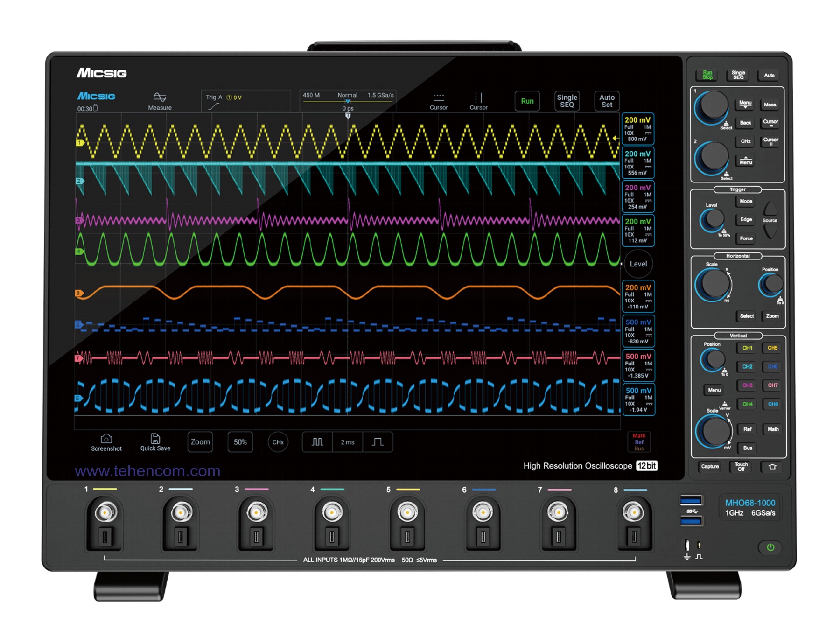Tap the 50% button
The image size is (840, 630).
pyautogui.click(x=240, y=442)
